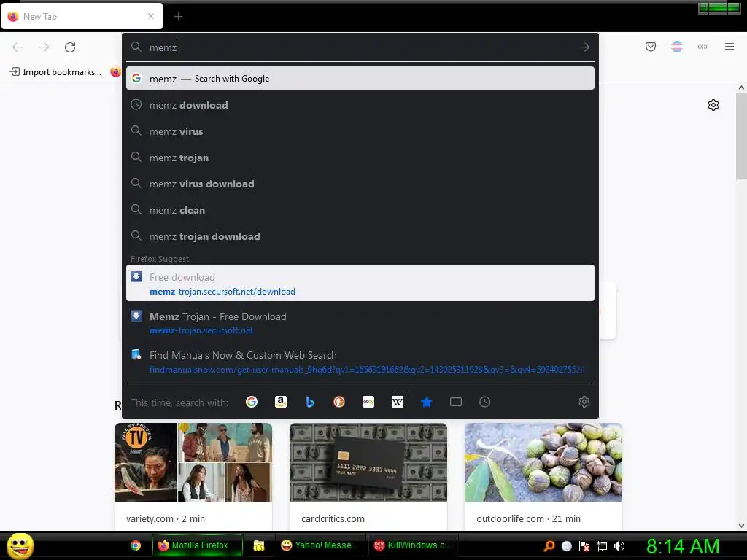Select the 'memz virus download' suggestion
Viewport: 747px width, 560px height.
point(360,184)
